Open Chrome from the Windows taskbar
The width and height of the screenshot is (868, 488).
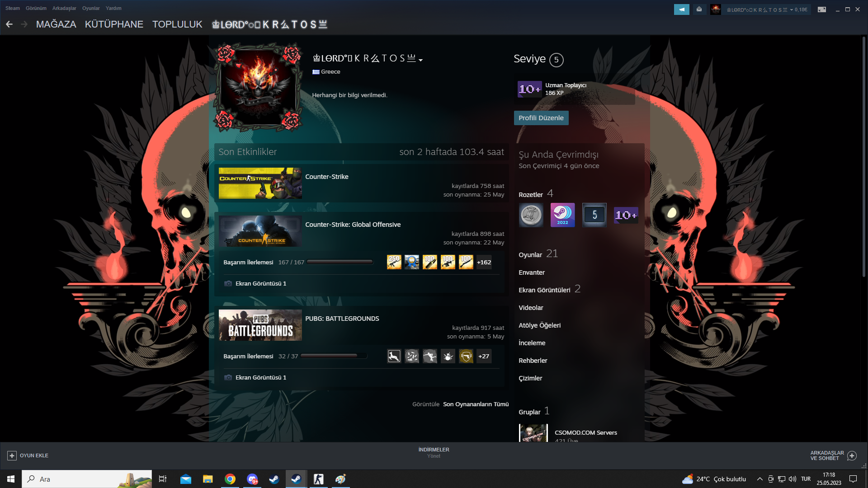230,479
